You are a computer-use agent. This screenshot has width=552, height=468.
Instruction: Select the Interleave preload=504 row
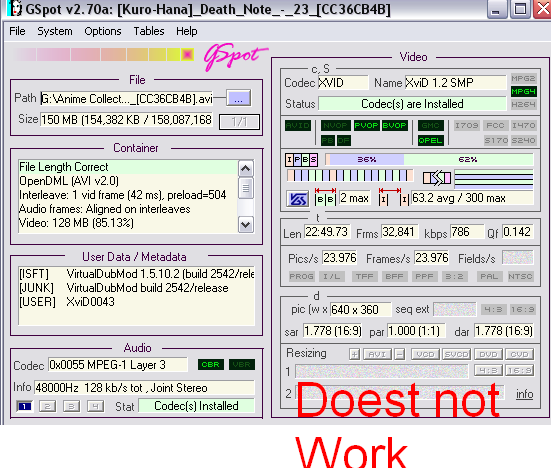coord(128,195)
